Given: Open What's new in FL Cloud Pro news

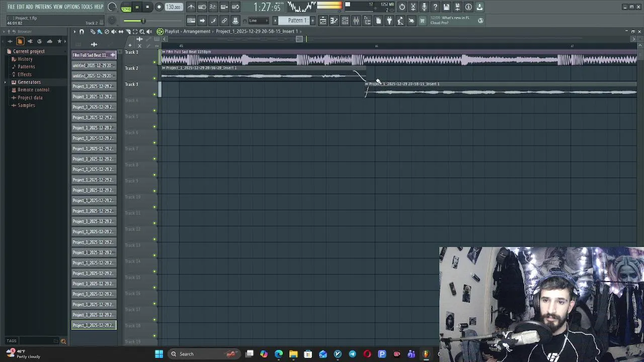Looking at the screenshot, I should [x=456, y=20].
